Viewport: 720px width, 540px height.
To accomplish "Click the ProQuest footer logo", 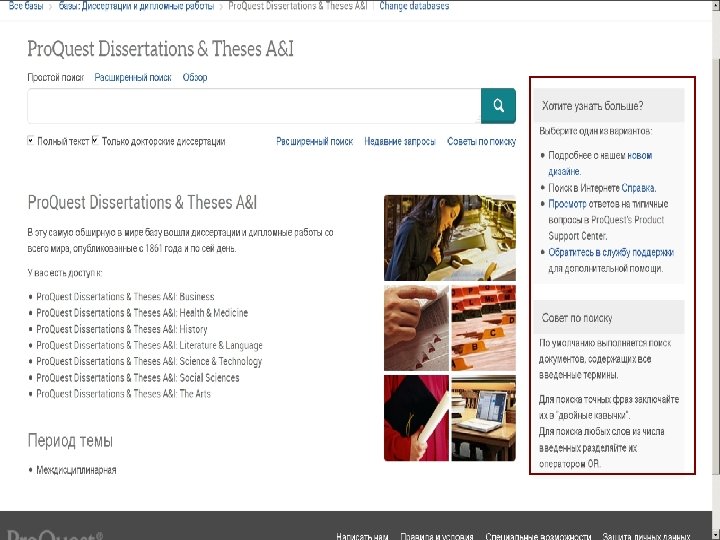I will 55,535.
